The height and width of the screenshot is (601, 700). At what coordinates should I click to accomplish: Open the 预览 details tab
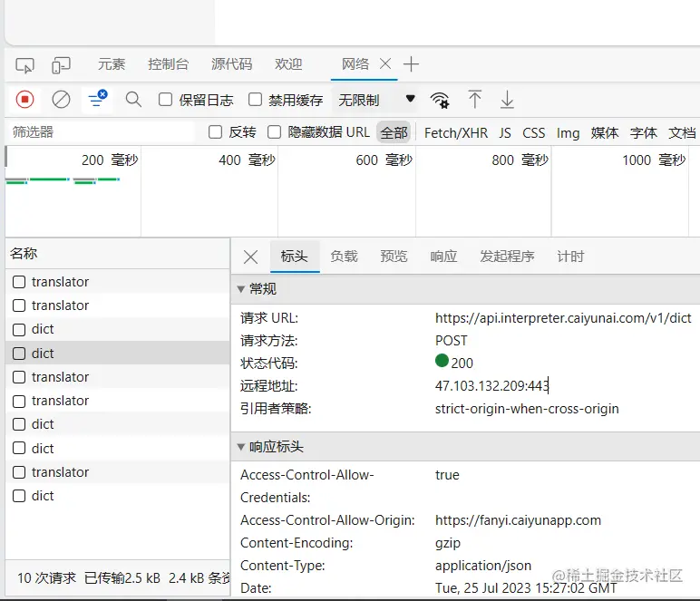(x=394, y=257)
